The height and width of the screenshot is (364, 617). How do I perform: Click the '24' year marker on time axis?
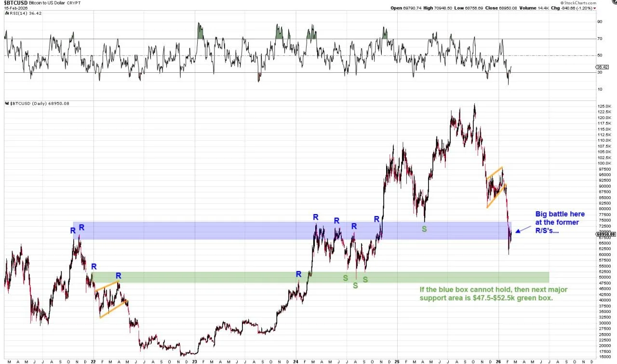click(295, 361)
